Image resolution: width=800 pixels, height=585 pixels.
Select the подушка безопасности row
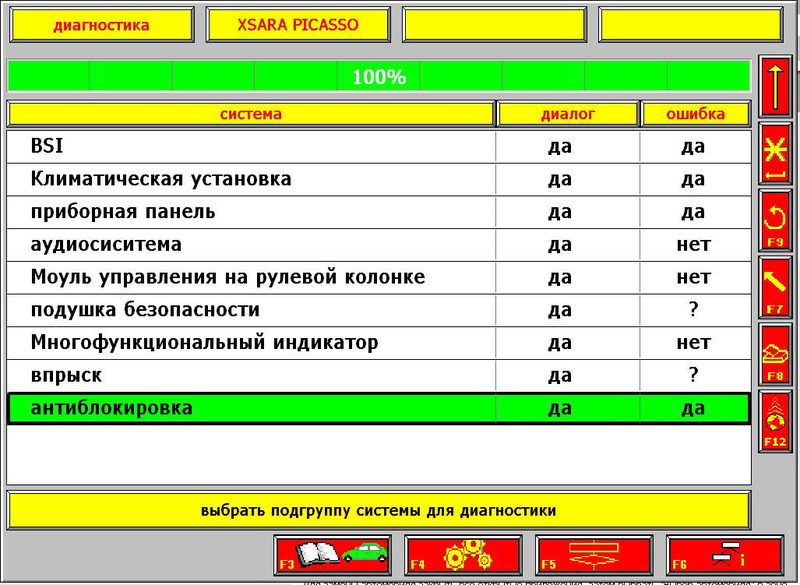pos(379,310)
